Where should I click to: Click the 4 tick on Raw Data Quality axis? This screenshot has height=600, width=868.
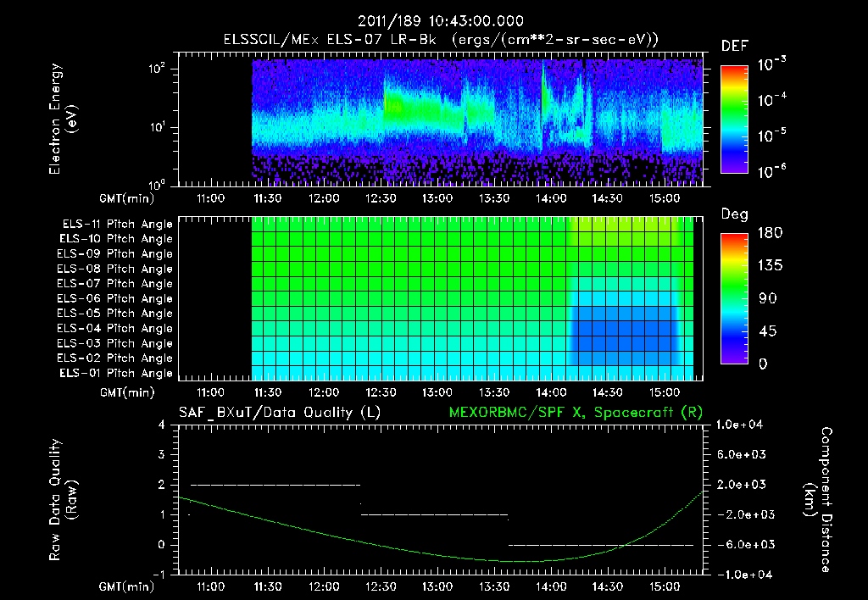coord(162,425)
